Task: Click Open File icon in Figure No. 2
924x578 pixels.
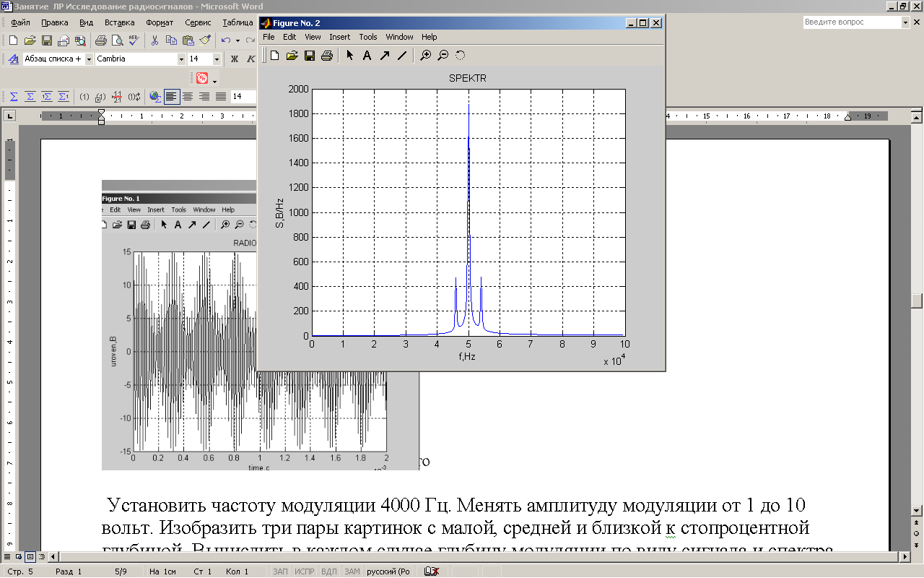Action: point(292,55)
